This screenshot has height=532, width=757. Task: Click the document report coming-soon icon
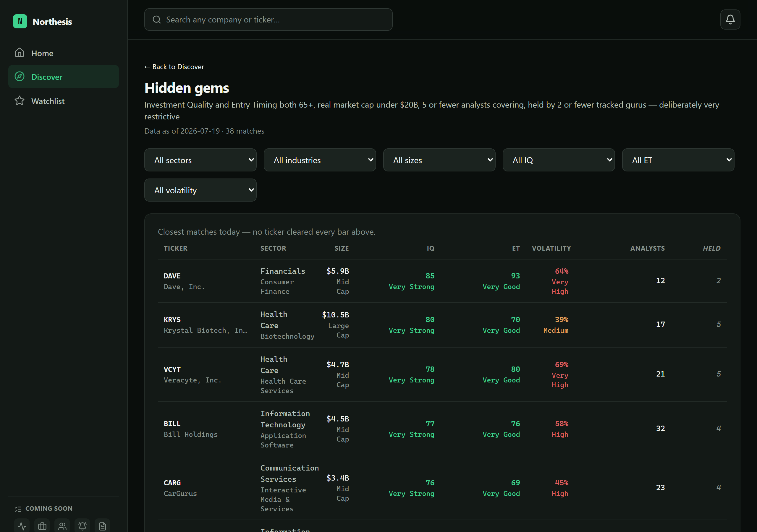[x=103, y=526]
